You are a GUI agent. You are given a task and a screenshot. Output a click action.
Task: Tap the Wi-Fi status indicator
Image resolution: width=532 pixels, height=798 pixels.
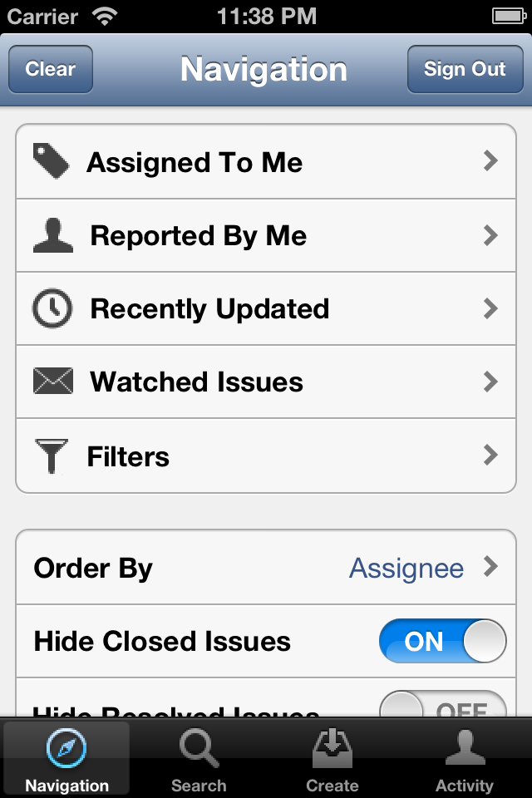105,17
